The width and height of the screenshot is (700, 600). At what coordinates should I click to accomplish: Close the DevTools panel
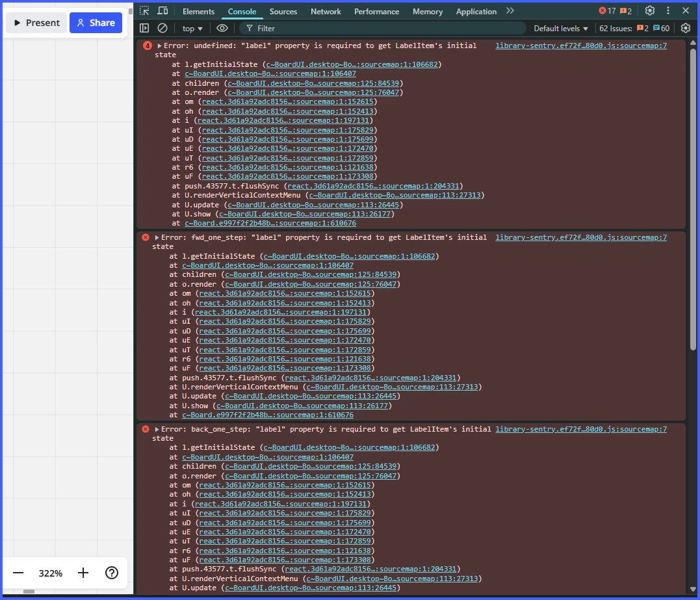click(686, 10)
